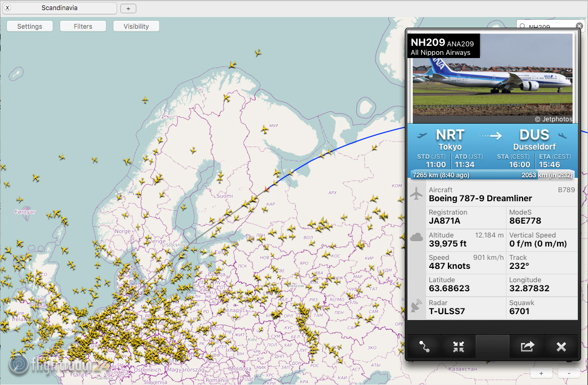Share this flight icon
Screen dimensions: 588x385
(x=527, y=346)
